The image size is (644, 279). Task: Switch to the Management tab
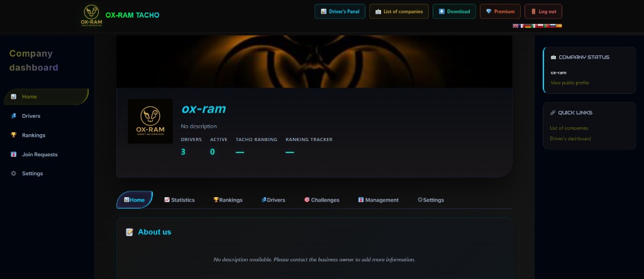coord(378,200)
